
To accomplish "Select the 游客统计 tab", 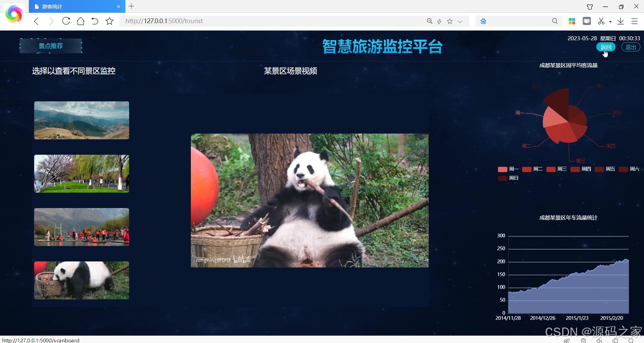I will [77, 6].
